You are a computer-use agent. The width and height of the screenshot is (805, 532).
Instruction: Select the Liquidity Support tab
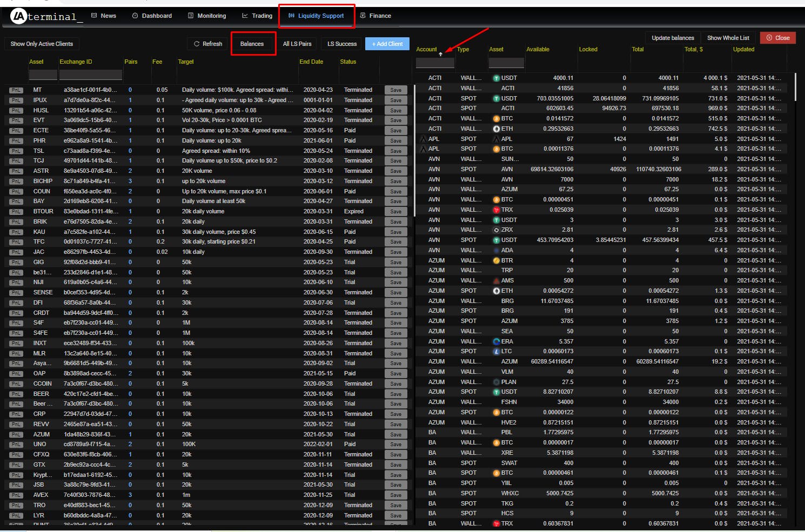coord(316,16)
